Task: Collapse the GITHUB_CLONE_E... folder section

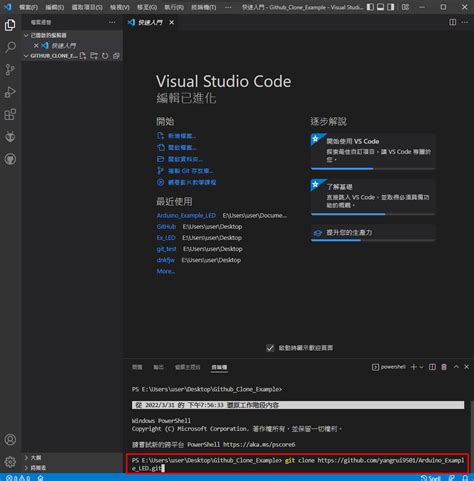Action: pyautogui.click(x=51, y=56)
